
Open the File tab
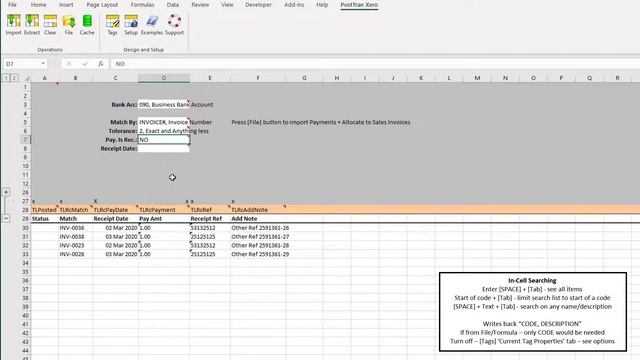pyautogui.click(x=12, y=5)
